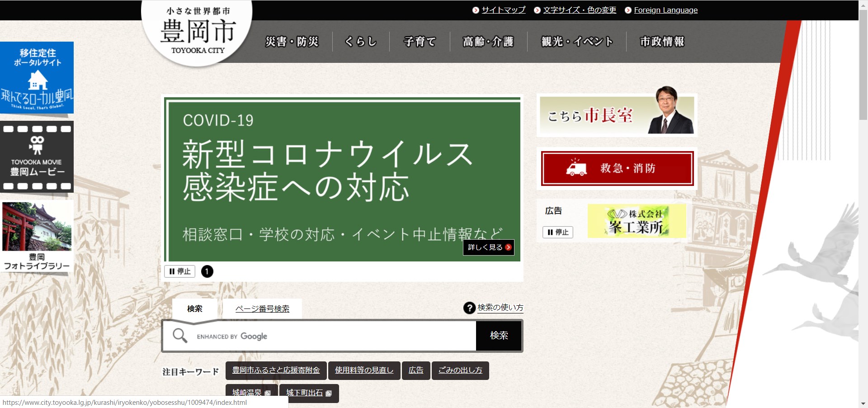Switch to the ページ番号検索 tab
This screenshot has height=408, width=868.
(262, 309)
